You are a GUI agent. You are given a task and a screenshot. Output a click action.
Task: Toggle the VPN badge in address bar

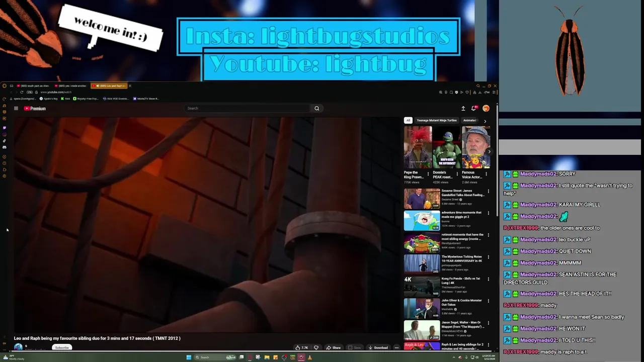[30, 92]
